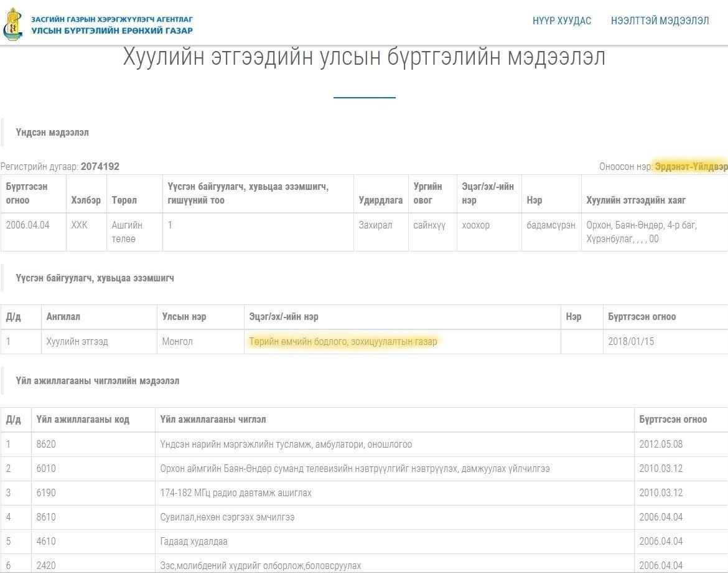728x574 pixels.
Task: Click the 174-182 МГц радио давтамж row
Action: (236, 493)
